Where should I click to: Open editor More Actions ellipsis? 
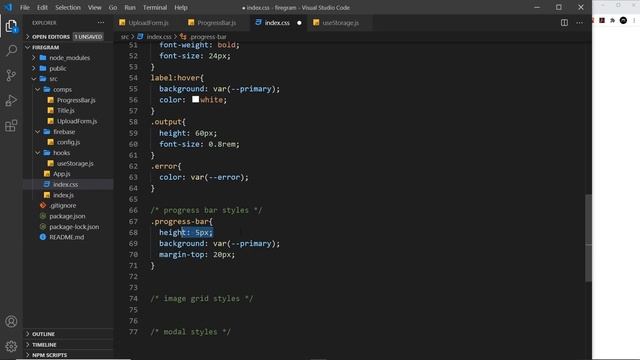(580, 23)
